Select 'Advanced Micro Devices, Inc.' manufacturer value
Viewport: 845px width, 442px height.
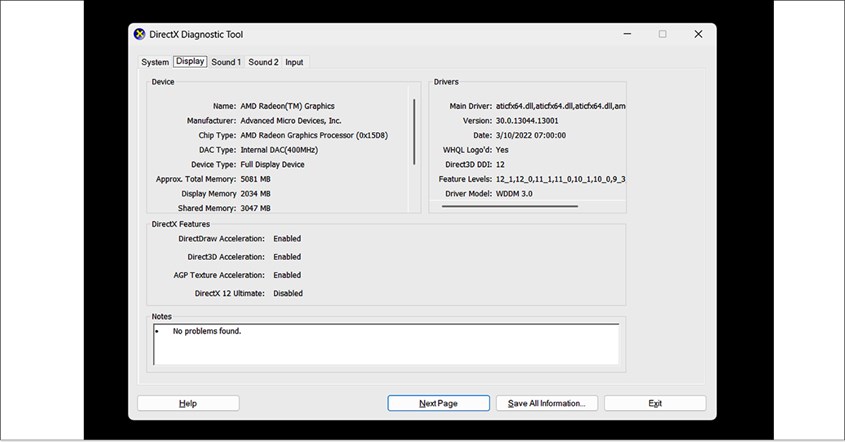pos(290,121)
